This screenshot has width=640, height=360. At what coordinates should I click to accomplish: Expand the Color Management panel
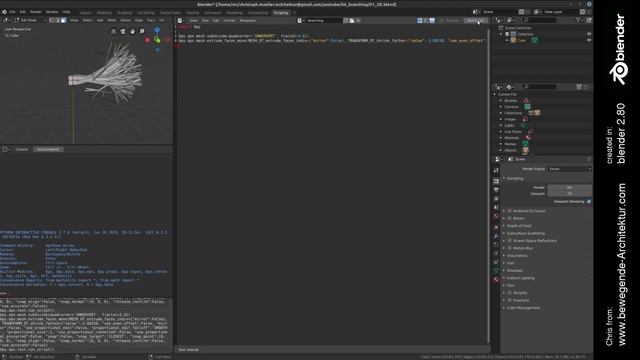(522, 308)
